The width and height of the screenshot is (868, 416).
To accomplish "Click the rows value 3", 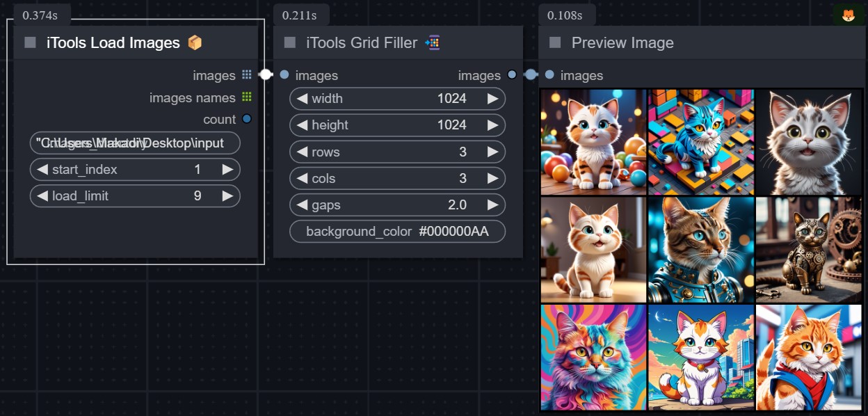I will (x=463, y=152).
